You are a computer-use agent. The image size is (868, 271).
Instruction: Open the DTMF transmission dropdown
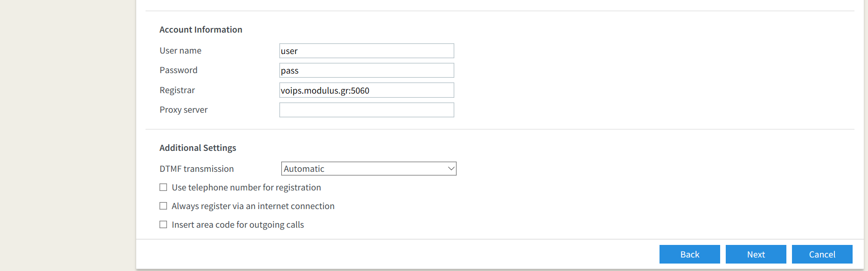pyautogui.click(x=368, y=169)
